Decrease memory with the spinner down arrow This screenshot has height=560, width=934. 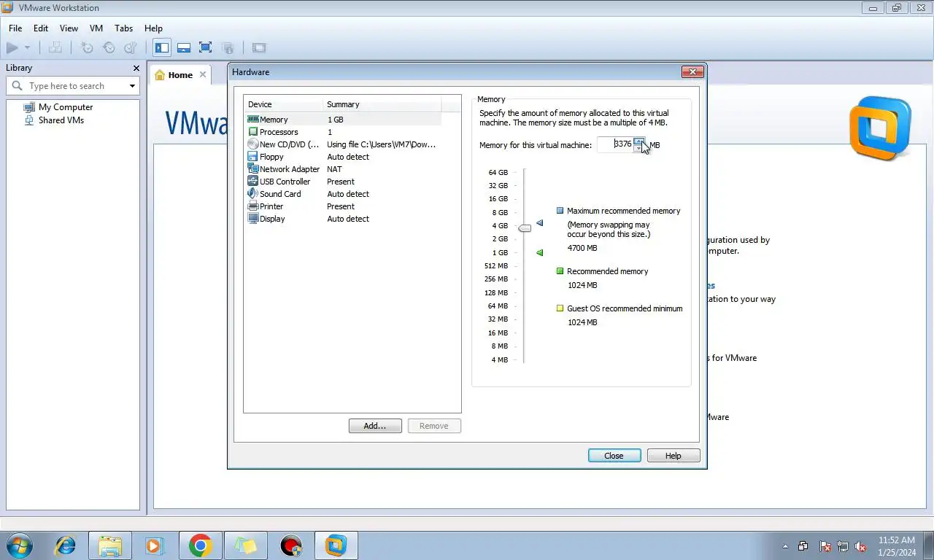tap(638, 148)
